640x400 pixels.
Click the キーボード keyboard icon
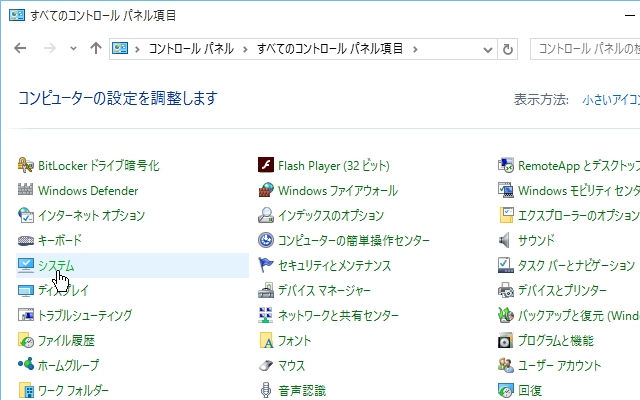[26, 240]
